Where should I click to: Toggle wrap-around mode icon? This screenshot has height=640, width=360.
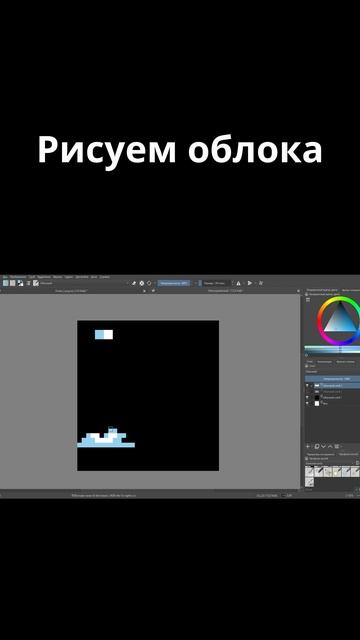click(x=261, y=283)
